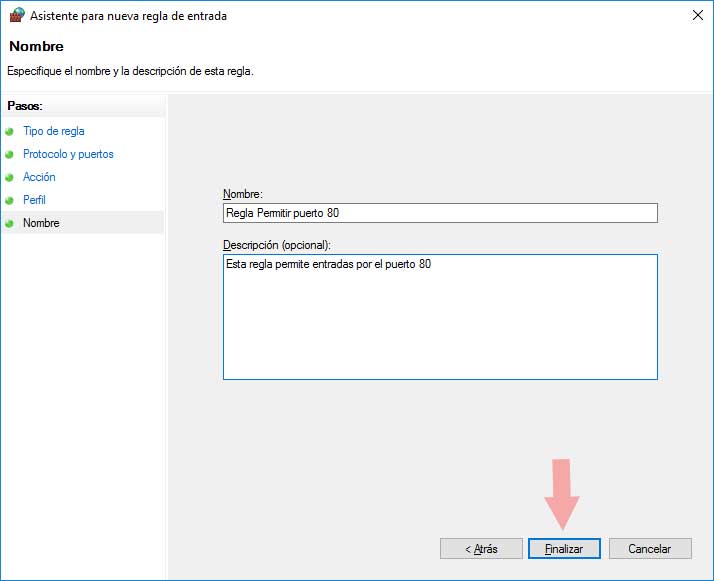Click the Descripción (opcional) label
Image resolution: width=714 pixels, height=581 pixels.
[x=277, y=244]
